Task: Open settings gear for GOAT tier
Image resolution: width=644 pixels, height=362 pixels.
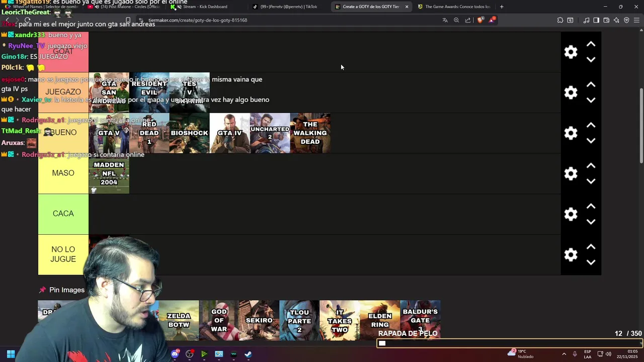Action: (571, 52)
